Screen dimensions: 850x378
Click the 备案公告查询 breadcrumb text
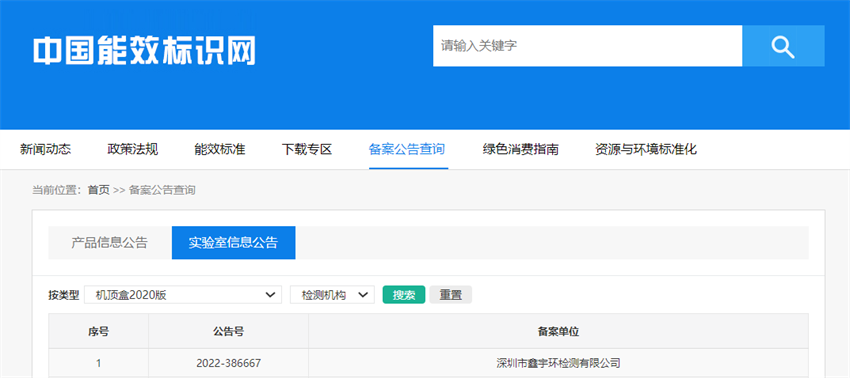tap(162, 190)
